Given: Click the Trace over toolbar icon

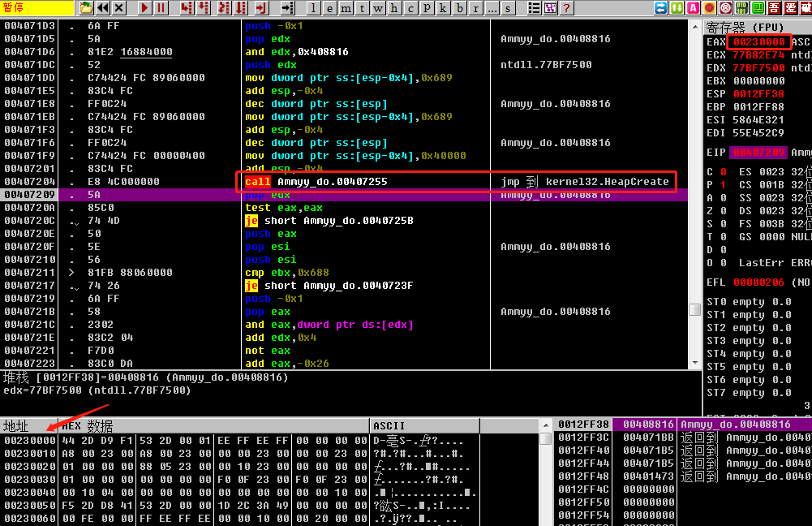Looking at the screenshot, I should (x=241, y=8).
